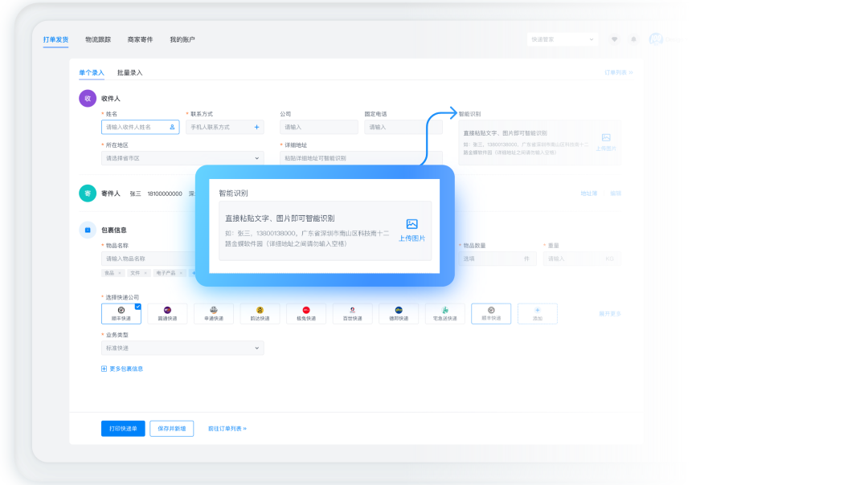Choose the 极兔快递 courier
Screen dimensions: 868x485
(306, 313)
